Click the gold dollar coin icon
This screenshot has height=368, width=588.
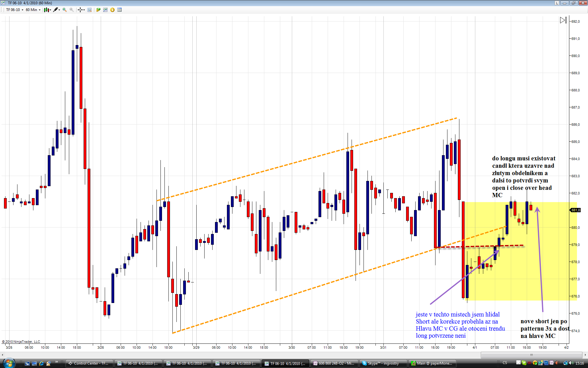[112, 10]
